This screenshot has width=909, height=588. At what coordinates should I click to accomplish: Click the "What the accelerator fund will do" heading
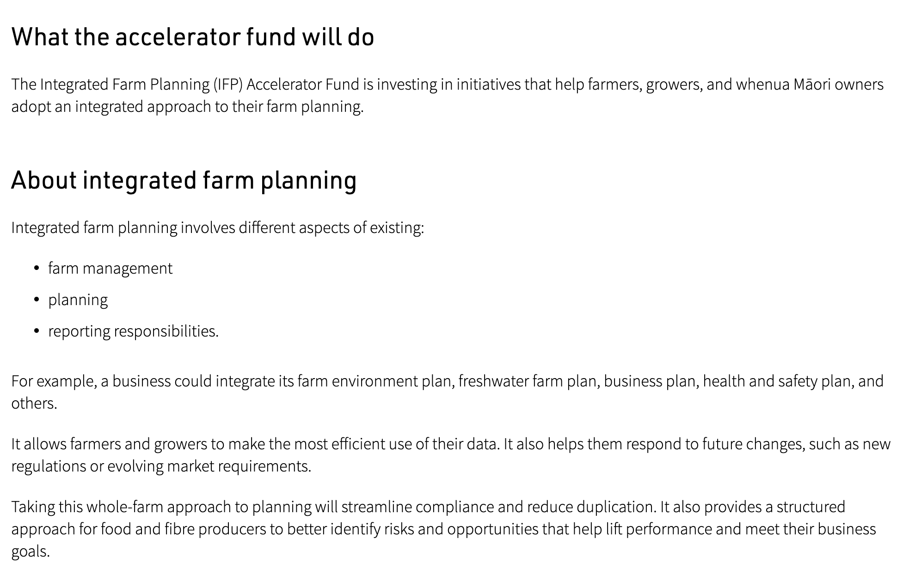(x=192, y=37)
